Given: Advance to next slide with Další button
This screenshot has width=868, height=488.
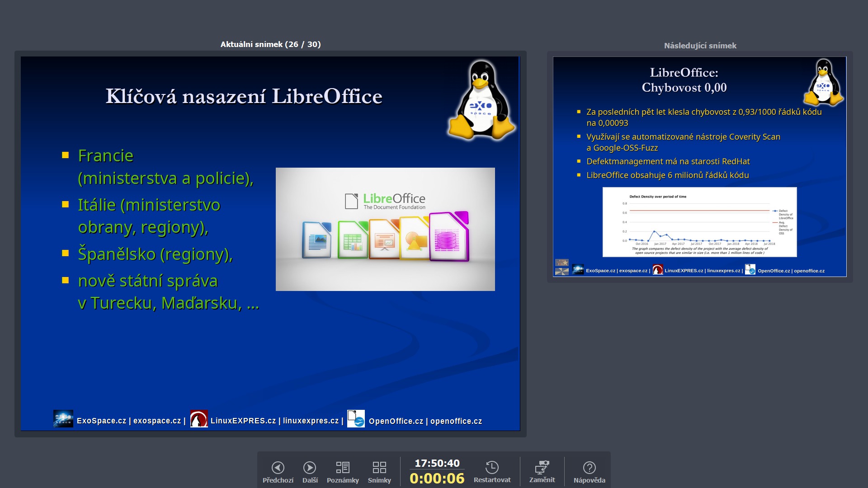Looking at the screenshot, I should tap(310, 472).
